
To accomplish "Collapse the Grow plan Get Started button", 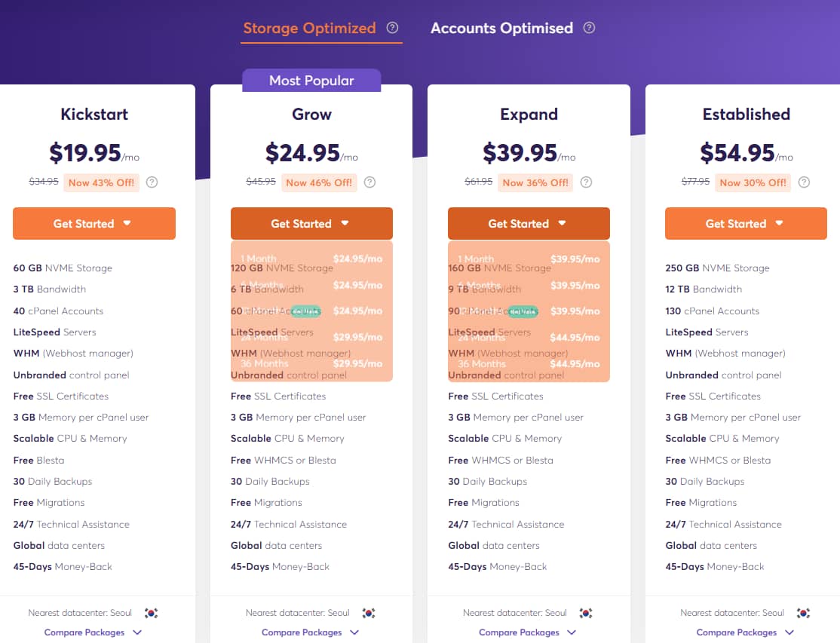I will click(311, 224).
